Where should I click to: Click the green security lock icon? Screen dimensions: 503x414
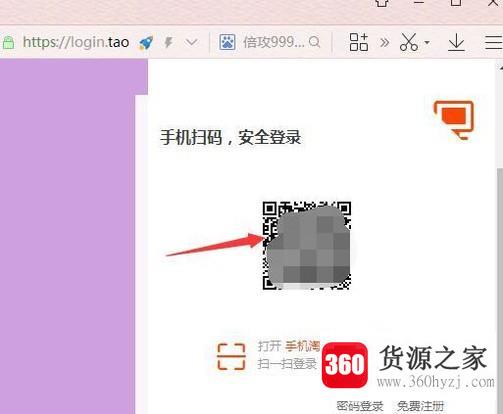pos(8,43)
